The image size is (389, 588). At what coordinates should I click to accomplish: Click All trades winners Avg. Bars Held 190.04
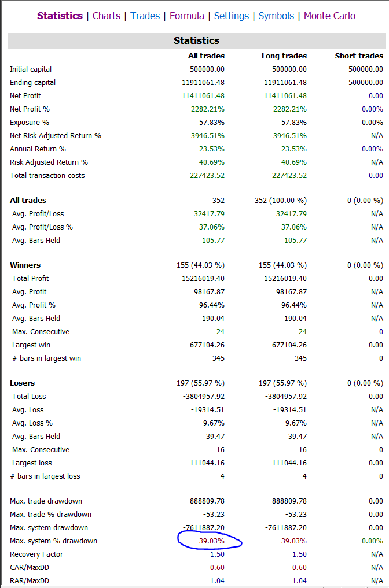point(213,319)
